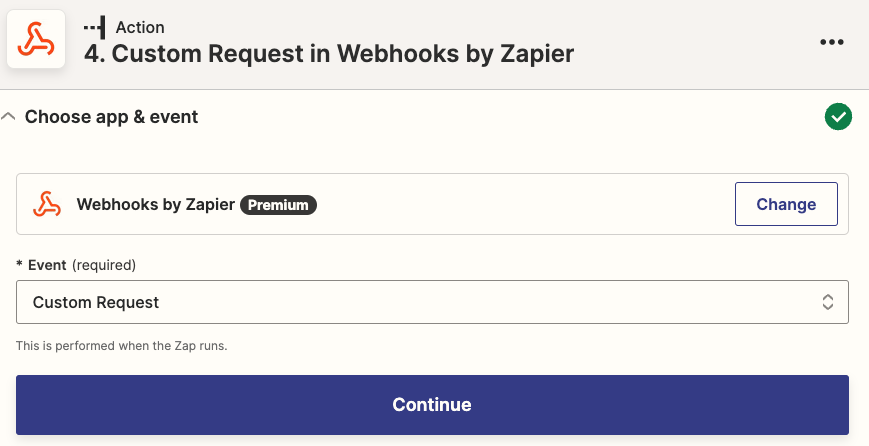Click the "Event" field label
Viewport: 869px width, 446px height.
click(x=46, y=265)
